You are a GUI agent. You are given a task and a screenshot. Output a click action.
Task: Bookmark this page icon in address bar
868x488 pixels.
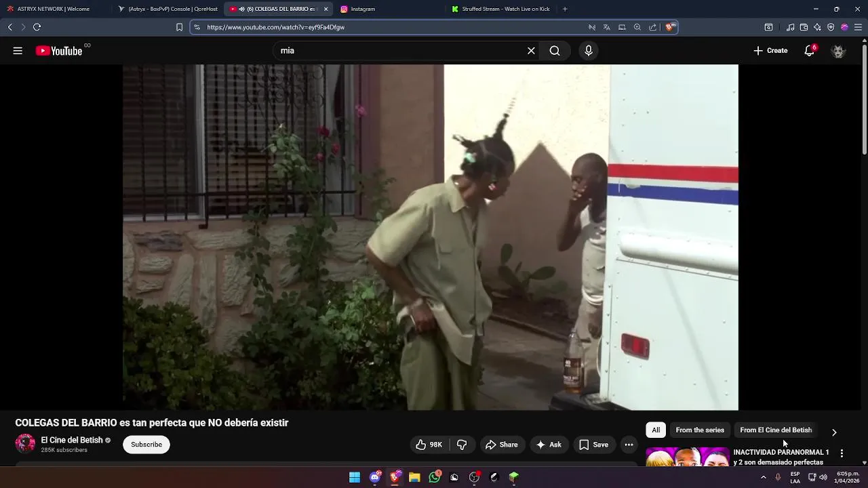179,27
